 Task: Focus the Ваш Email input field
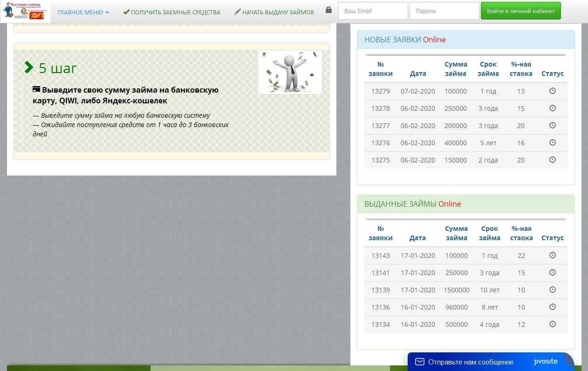373,11
